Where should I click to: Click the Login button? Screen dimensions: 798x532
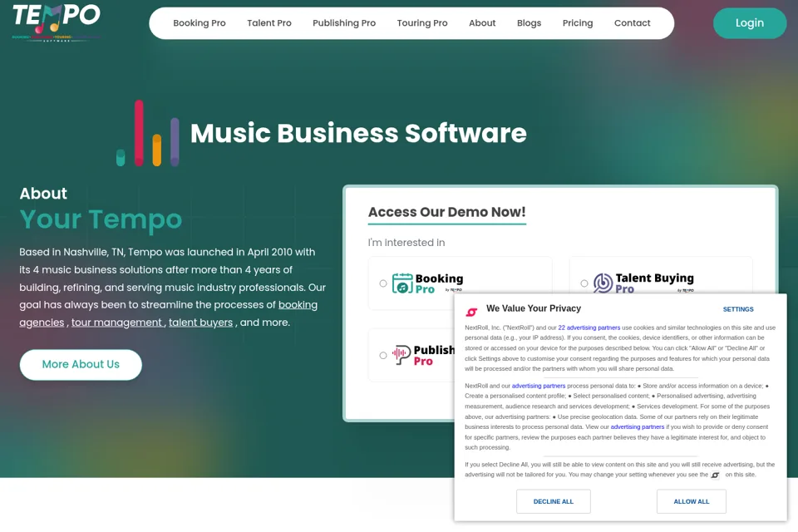pos(750,23)
